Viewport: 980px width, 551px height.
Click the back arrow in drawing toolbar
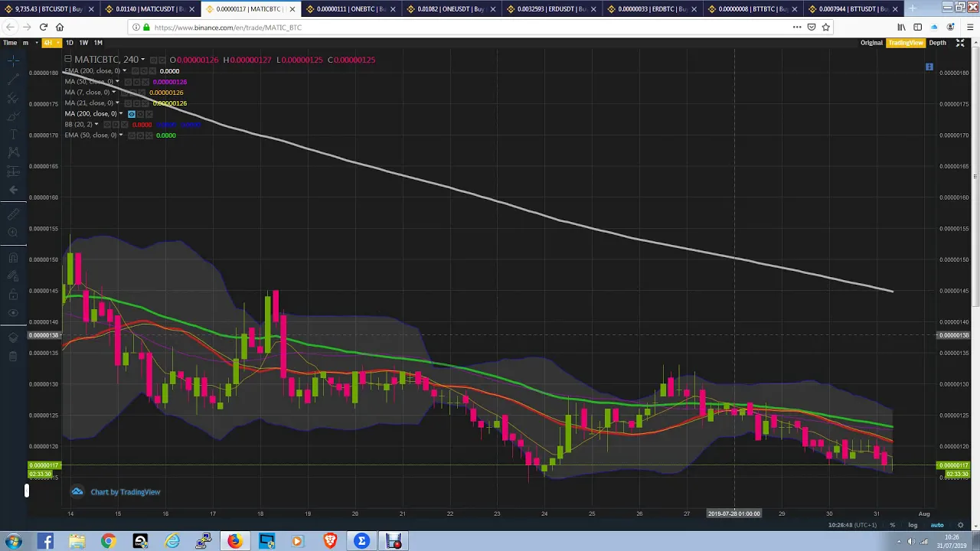click(x=13, y=190)
